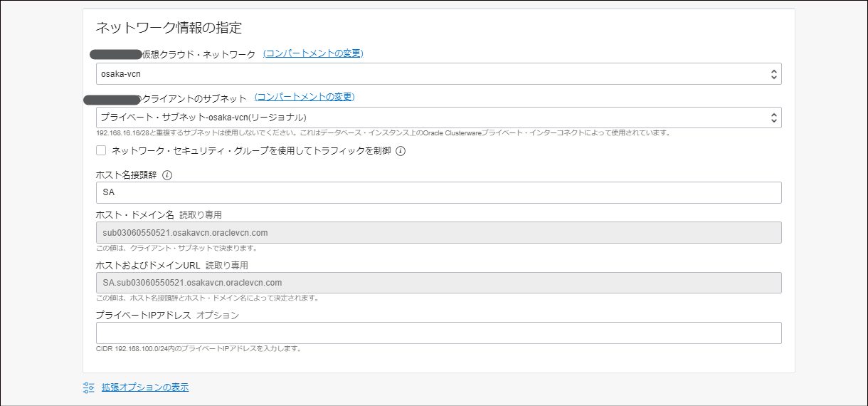Click the CIDR 192.168.100.0/24 hint text
Viewport: 868px width, 406px height.
click(x=199, y=349)
